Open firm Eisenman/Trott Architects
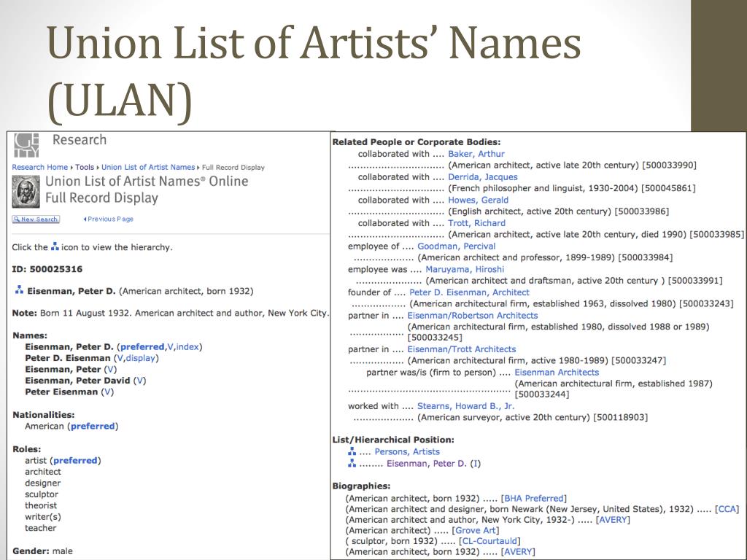The width and height of the screenshot is (747, 560). [x=462, y=349]
